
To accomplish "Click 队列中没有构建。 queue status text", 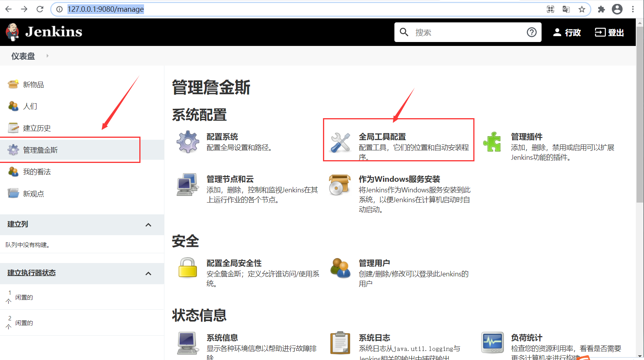I will click(x=28, y=245).
